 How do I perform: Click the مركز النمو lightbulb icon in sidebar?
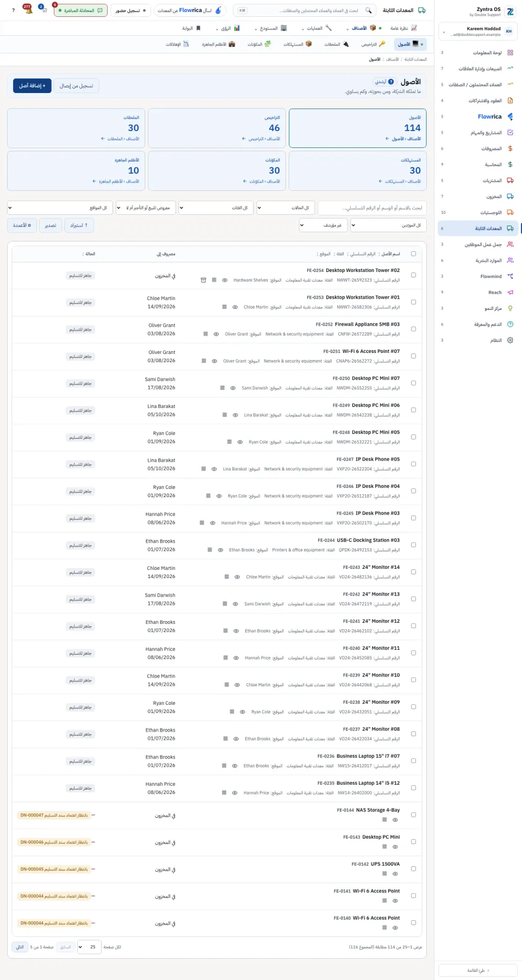[x=510, y=308]
